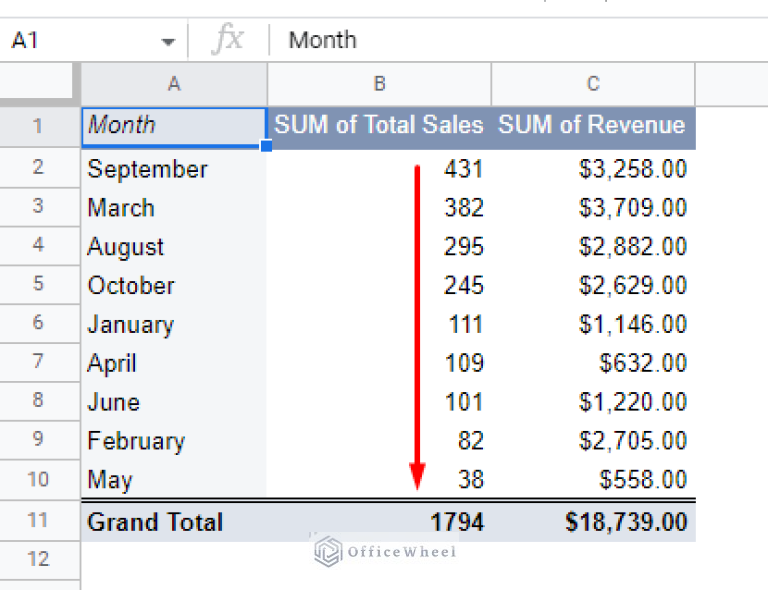
Task: Select row 11 header
Action: point(39,522)
